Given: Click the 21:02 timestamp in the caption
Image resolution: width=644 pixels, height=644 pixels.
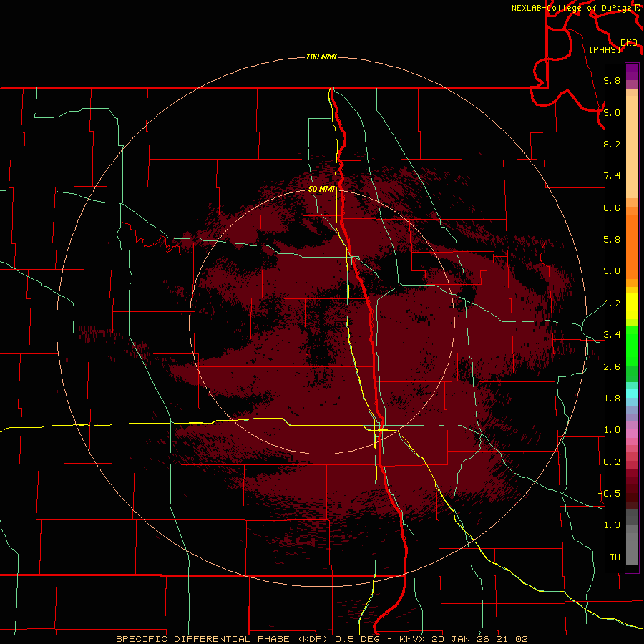Looking at the screenshot, I should click(x=511, y=639).
